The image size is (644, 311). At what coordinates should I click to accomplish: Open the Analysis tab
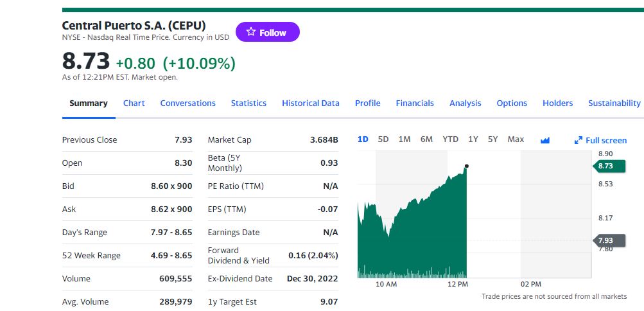click(466, 103)
